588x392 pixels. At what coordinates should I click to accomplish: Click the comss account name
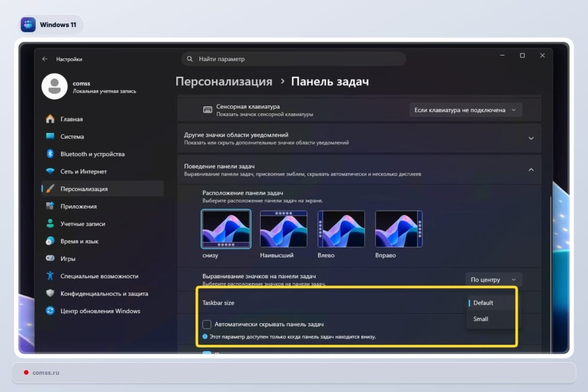point(81,84)
